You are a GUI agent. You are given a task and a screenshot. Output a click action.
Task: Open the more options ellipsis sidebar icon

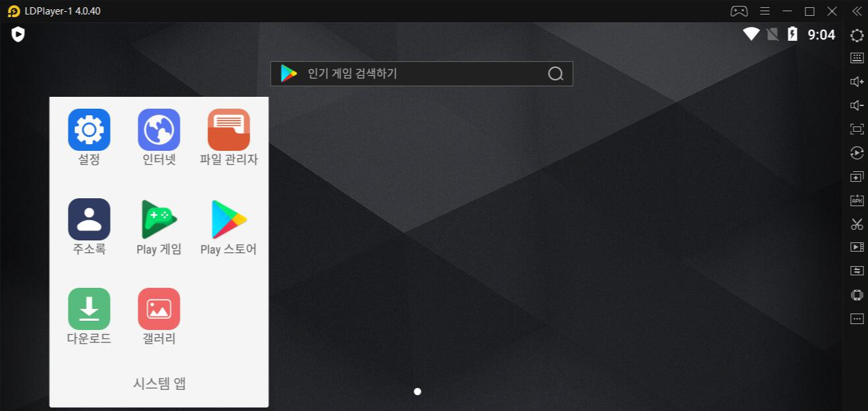[x=857, y=319]
